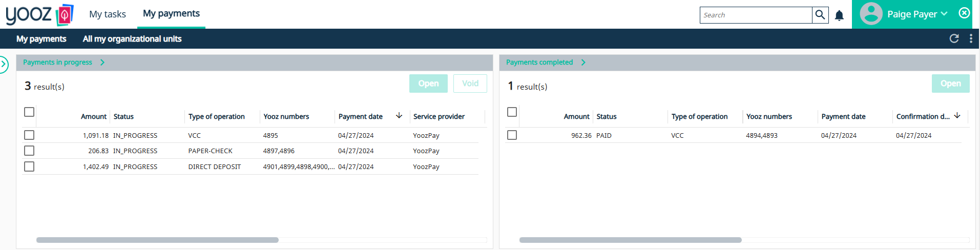
Task: Open notifications bell icon
Action: (839, 15)
